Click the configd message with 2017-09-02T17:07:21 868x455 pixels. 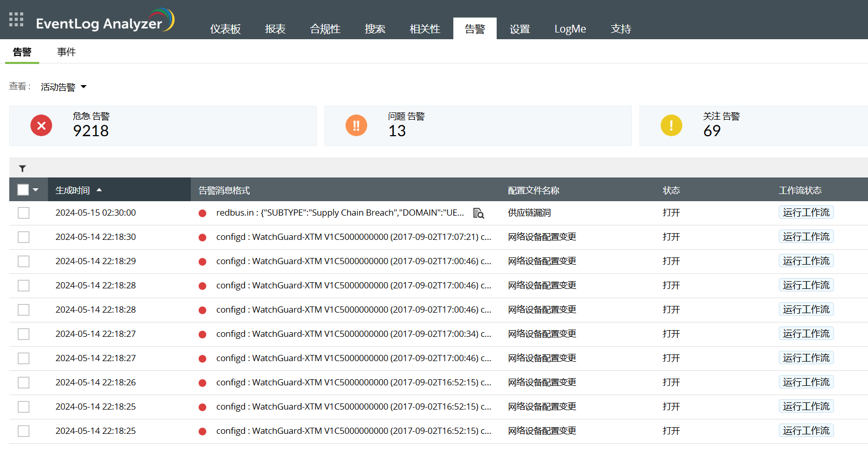354,237
